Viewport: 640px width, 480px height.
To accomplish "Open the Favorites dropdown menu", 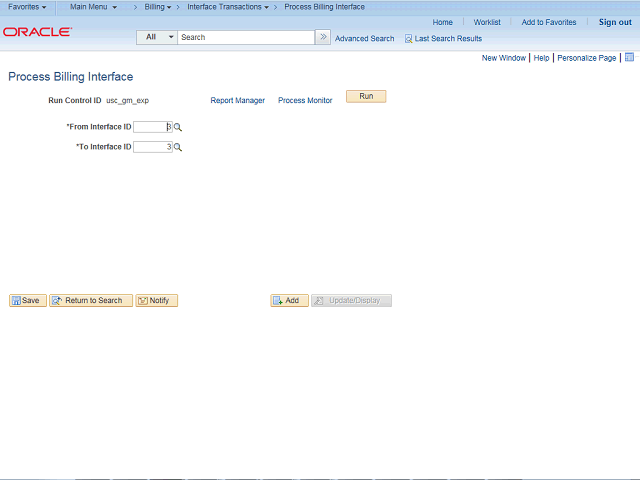I will pos(27,7).
